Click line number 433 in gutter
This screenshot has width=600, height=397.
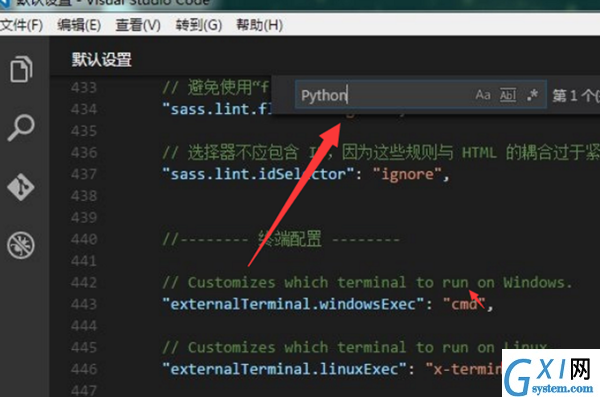click(x=84, y=88)
